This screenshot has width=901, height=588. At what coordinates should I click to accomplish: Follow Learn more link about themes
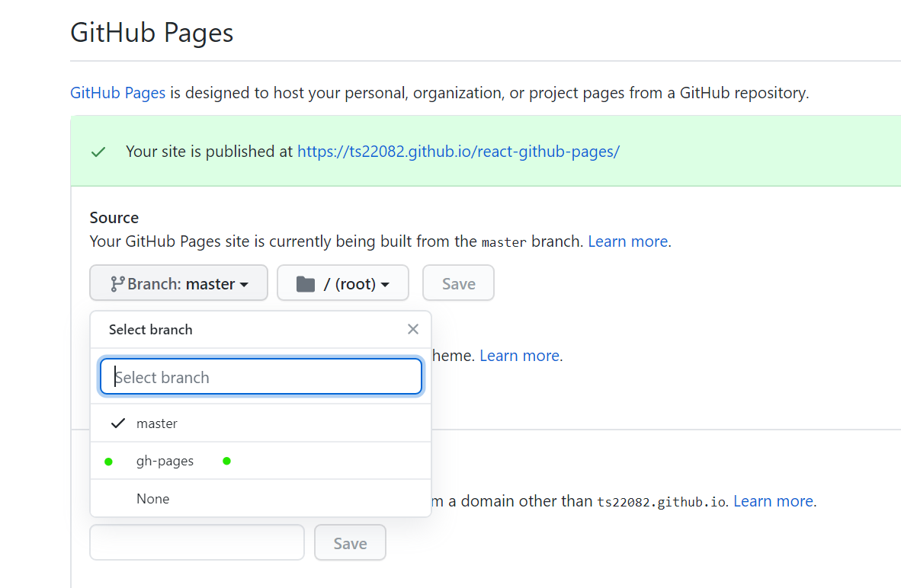(519, 356)
